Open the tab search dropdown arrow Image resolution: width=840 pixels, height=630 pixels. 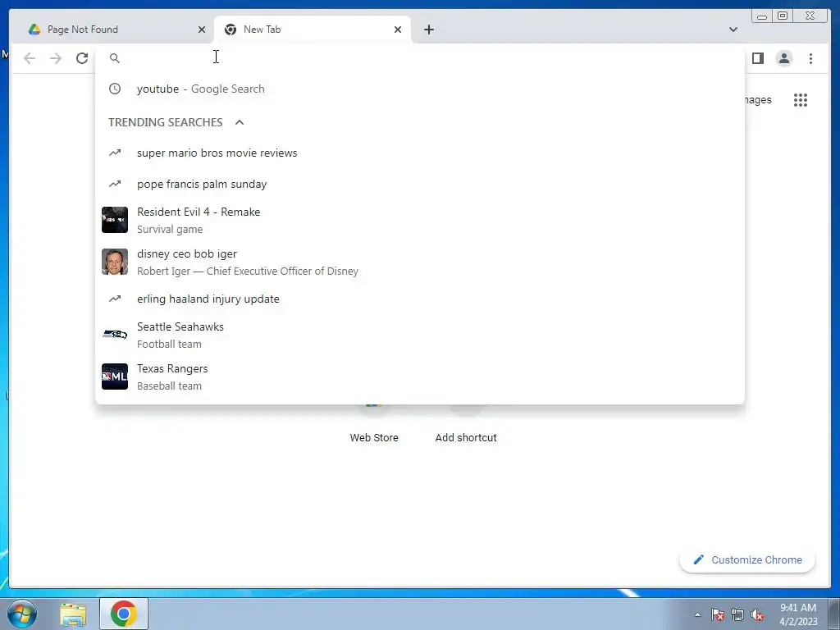[733, 30]
